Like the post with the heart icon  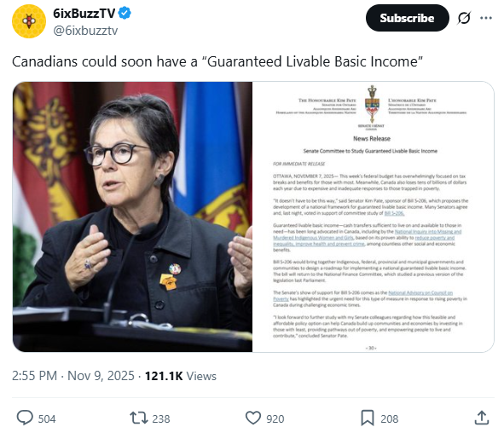pos(253,418)
